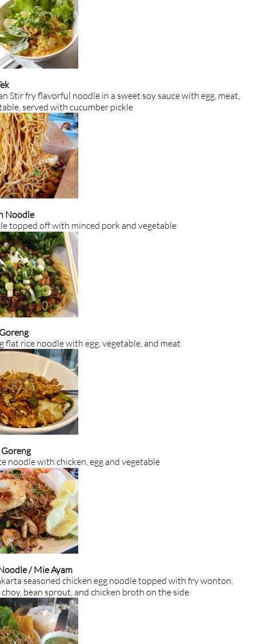Click the stir-fried noodle photo under sweet soy description

coord(38,156)
